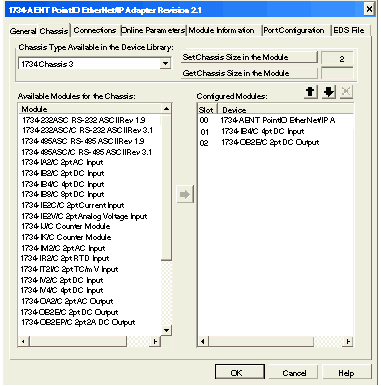Image resolution: width=381 pixels, height=386 pixels.
Task: Open the EDS File tab
Action: [x=349, y=30]
